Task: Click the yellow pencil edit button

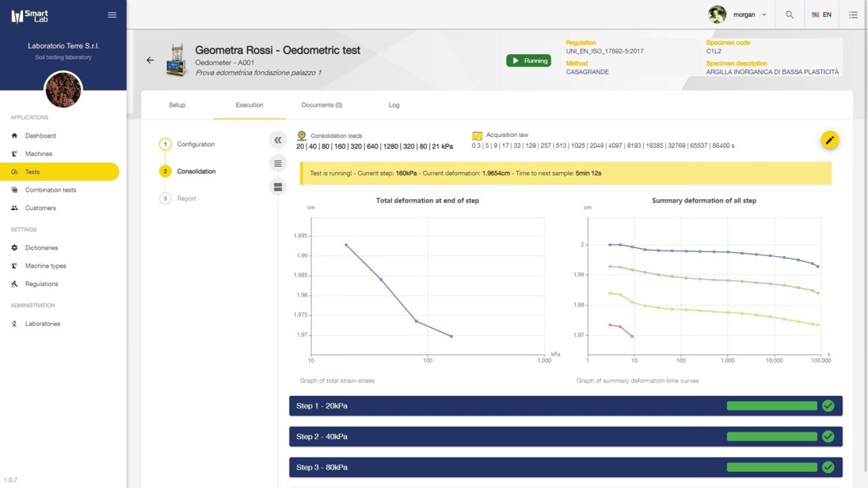Action: 830,140
